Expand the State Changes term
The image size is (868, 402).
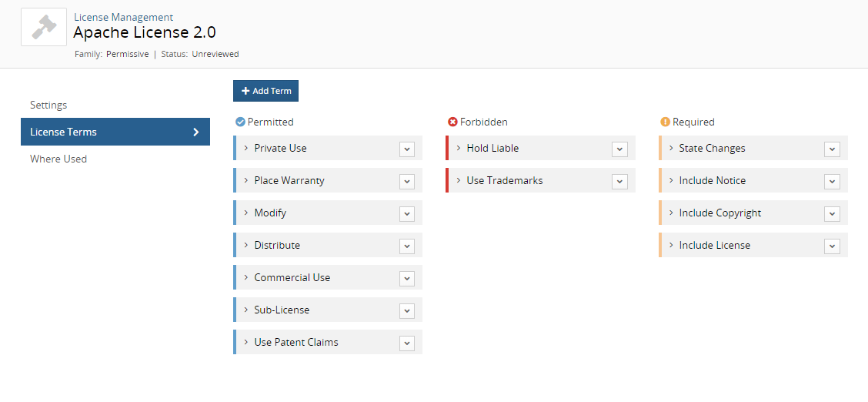click(x=670, y=148)
